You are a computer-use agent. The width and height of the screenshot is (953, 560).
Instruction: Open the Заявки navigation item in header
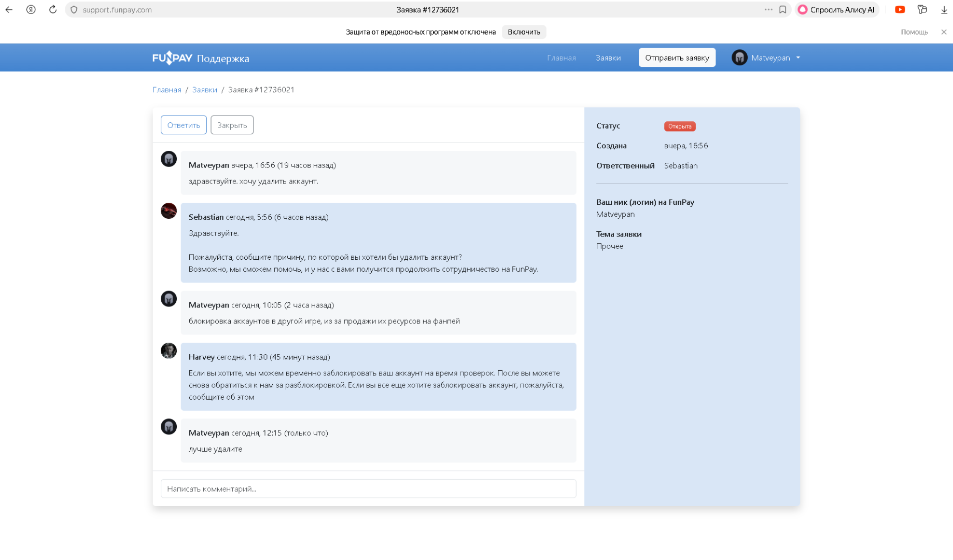pyautogui.click(x=608, y=58)
